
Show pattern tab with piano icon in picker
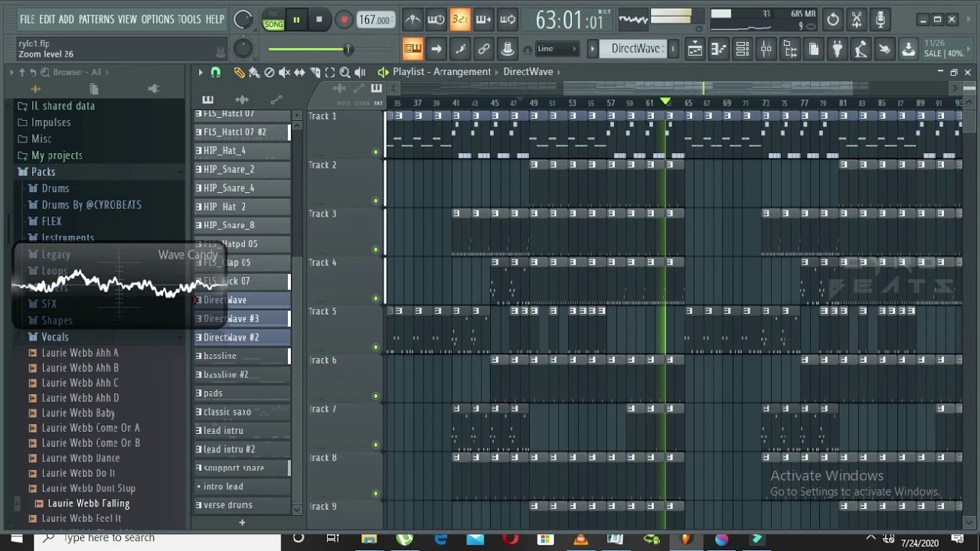[207, 99]
